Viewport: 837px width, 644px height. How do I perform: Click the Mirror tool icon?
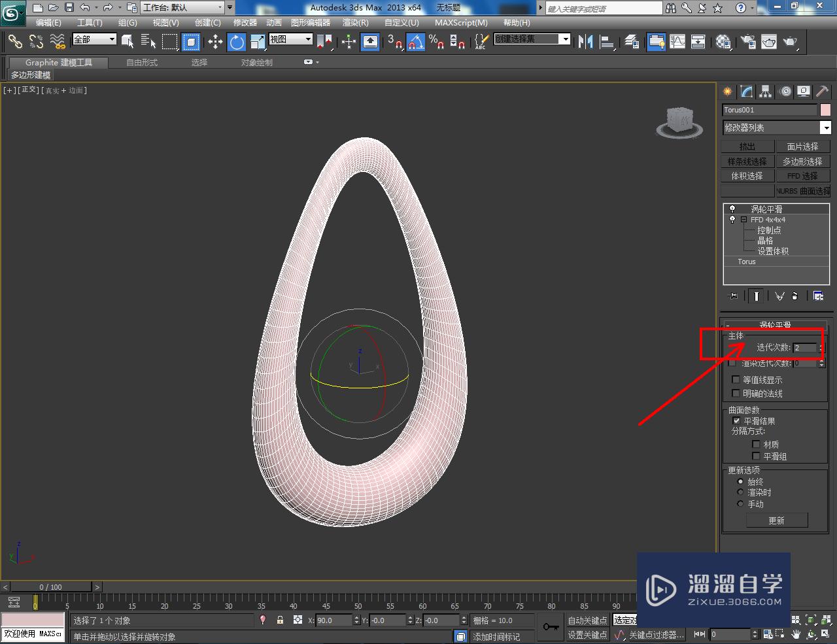pyautogui.click(x=585, y=42)
